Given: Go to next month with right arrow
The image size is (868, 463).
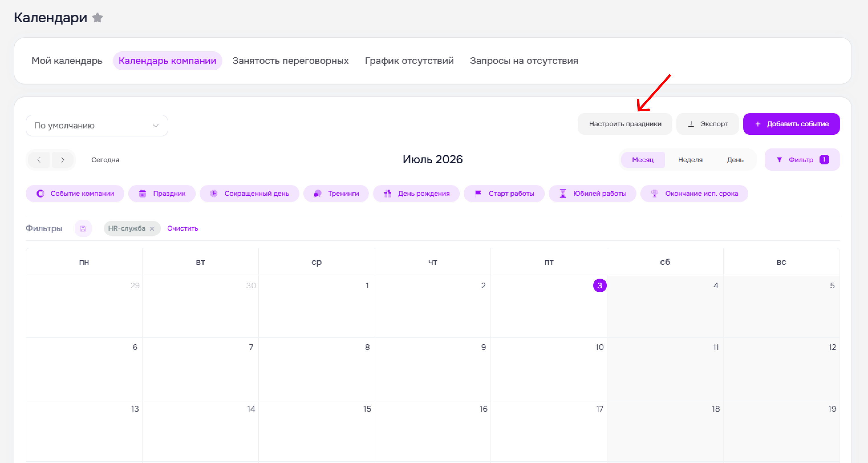Looking at the screenshot, I should (63, 160).
